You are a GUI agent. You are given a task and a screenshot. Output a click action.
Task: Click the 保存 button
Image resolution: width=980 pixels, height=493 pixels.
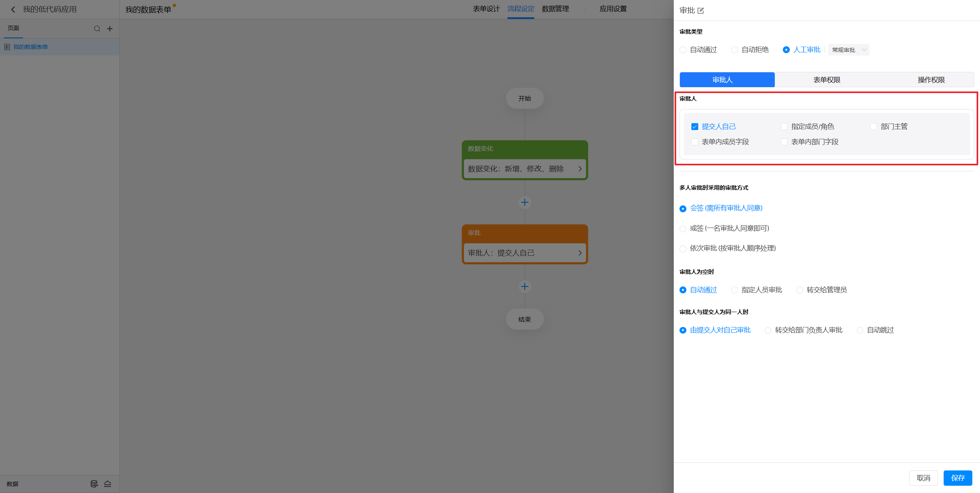(957, 478)
